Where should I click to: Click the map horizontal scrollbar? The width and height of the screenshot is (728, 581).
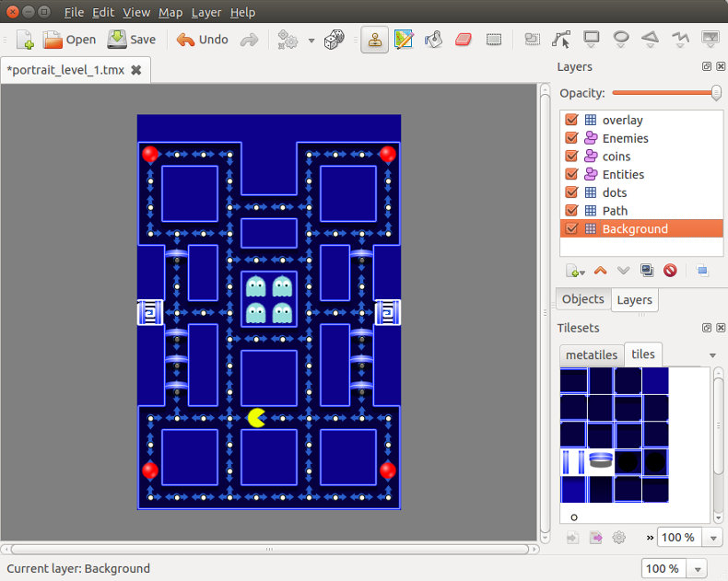[x=270, y=549]
